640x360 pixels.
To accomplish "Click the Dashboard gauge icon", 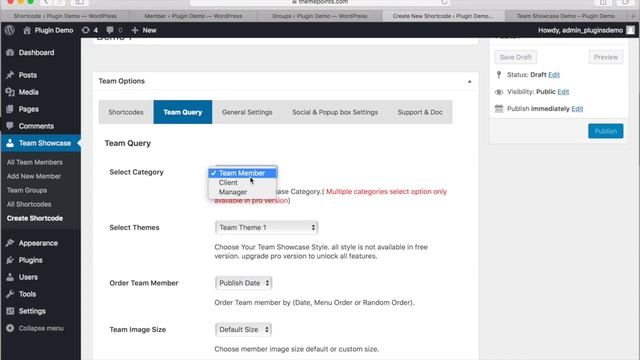I will coord(10,52).
